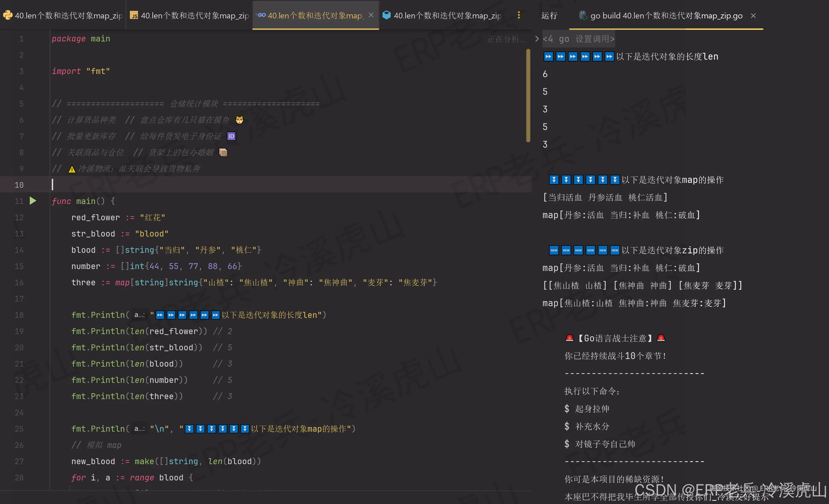Click the green run gutter icon beside func main
This screenshot has height=504, width=829.
(x=33, y=201)
